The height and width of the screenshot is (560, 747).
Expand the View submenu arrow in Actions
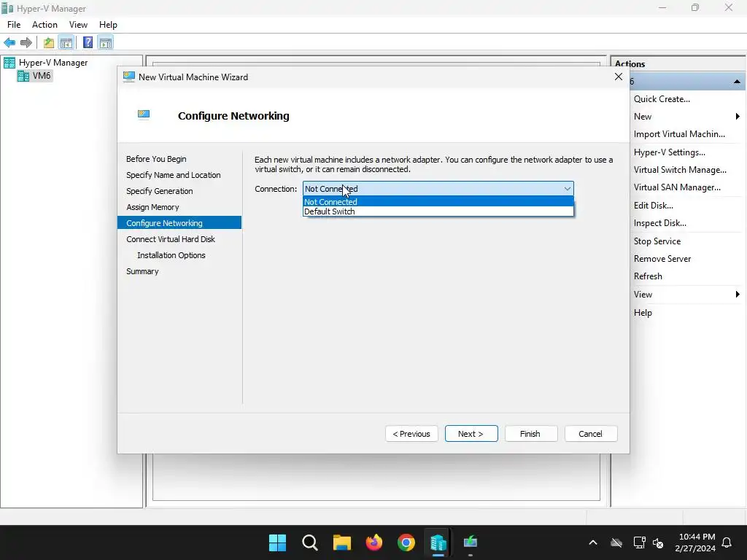tap(738, 295)
